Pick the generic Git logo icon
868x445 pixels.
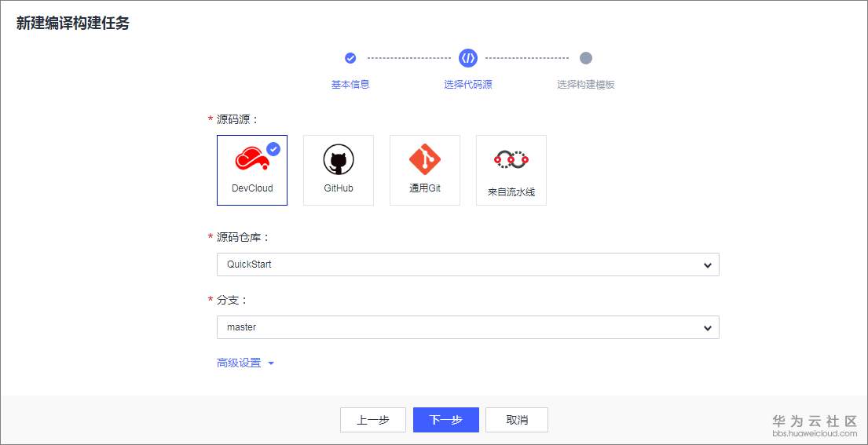click(425, 159)
